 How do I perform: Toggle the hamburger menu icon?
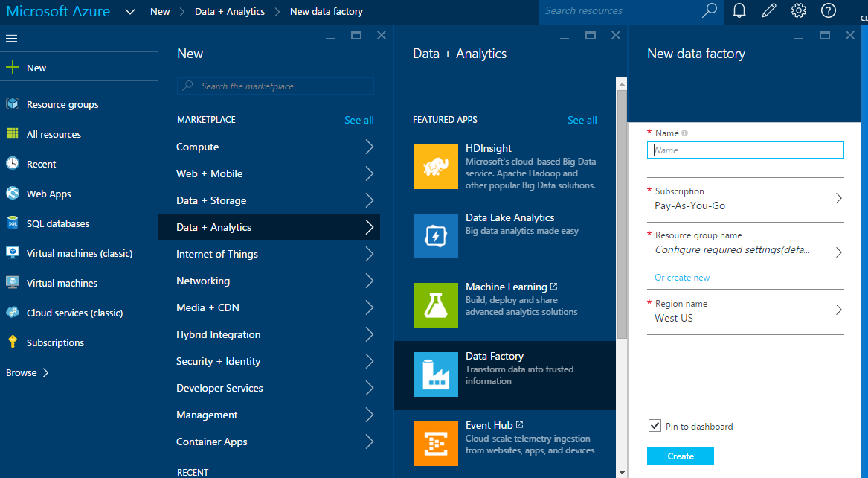12,38
